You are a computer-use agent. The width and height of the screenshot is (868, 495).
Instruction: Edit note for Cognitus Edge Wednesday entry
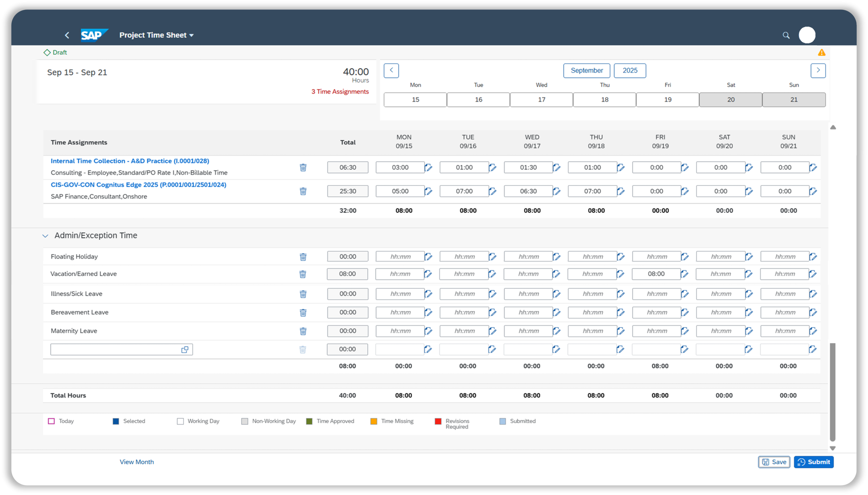click(556, 191)
